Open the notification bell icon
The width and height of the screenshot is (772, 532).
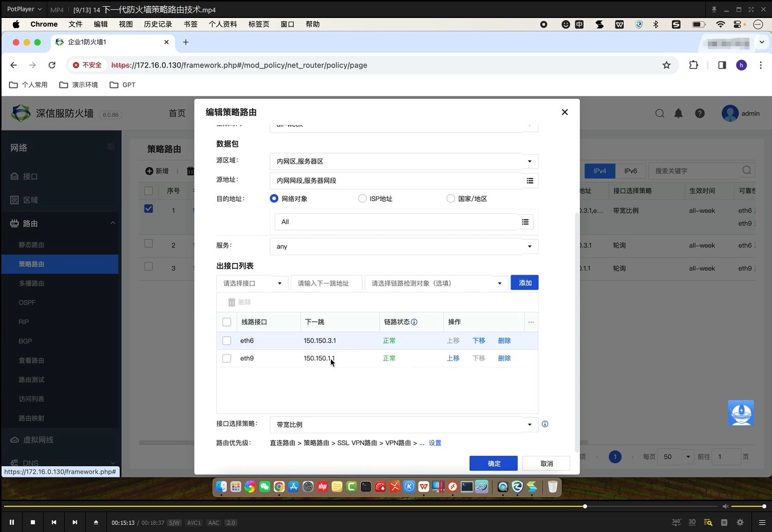[x=678, y=113]
